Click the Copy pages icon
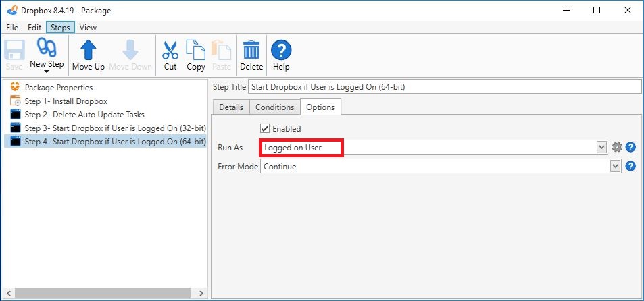Screen dimensions: 644x301 click(x=195, y=50)
